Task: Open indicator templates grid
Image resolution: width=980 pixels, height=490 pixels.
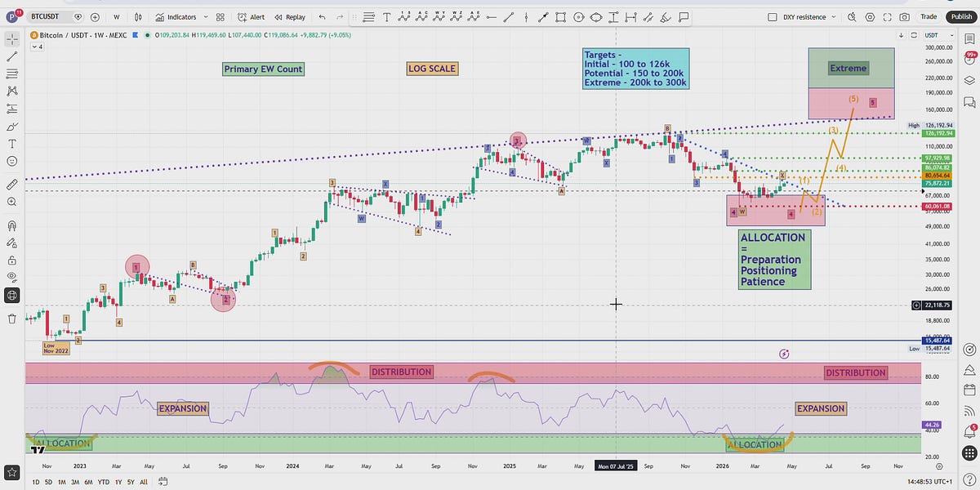Action: (220, 16)
